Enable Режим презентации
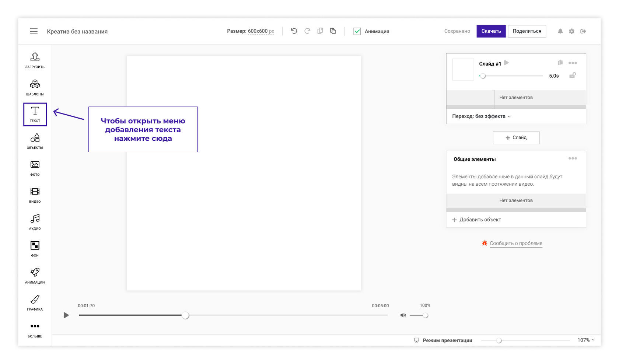619x364 pixels. 443,340
